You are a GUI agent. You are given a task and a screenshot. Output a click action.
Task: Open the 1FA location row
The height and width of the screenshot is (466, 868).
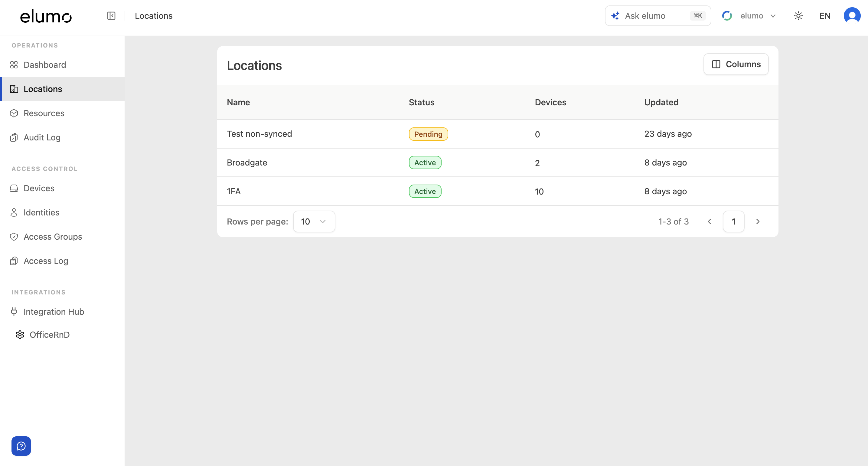coord(498,191)
